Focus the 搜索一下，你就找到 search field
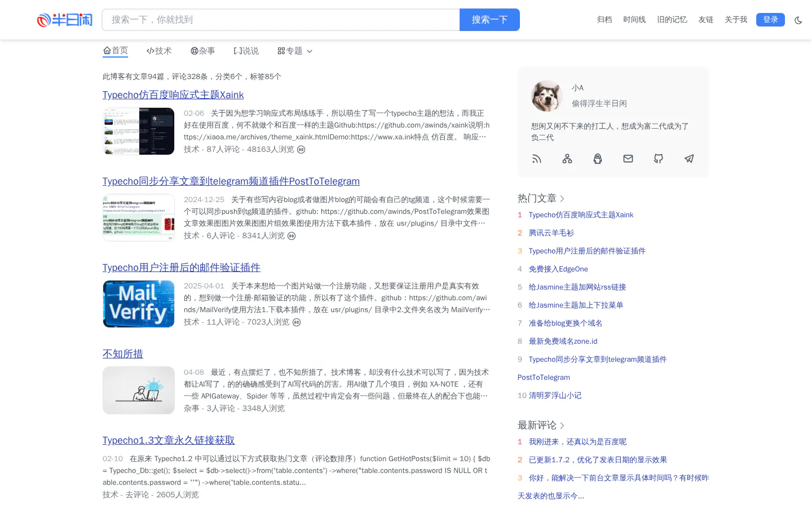Viewport: 812px width, 508px height. pos(281,20)
